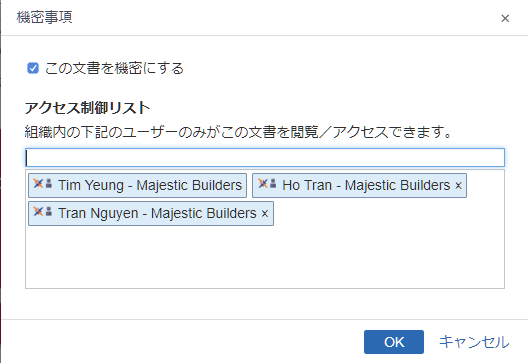This screenshot has height=363, width=528.
Task: Close the 機密事項 dialog with the X
Action: (505, 18)
